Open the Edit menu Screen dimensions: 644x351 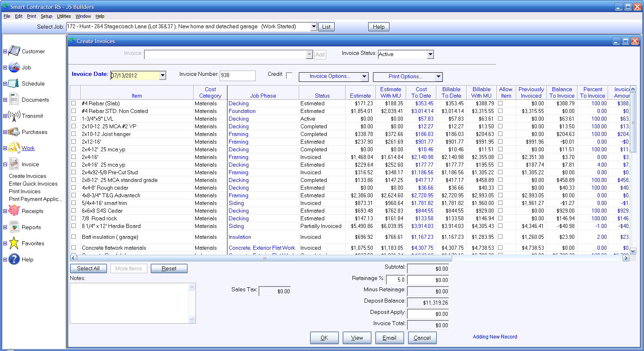pos(19,16)
